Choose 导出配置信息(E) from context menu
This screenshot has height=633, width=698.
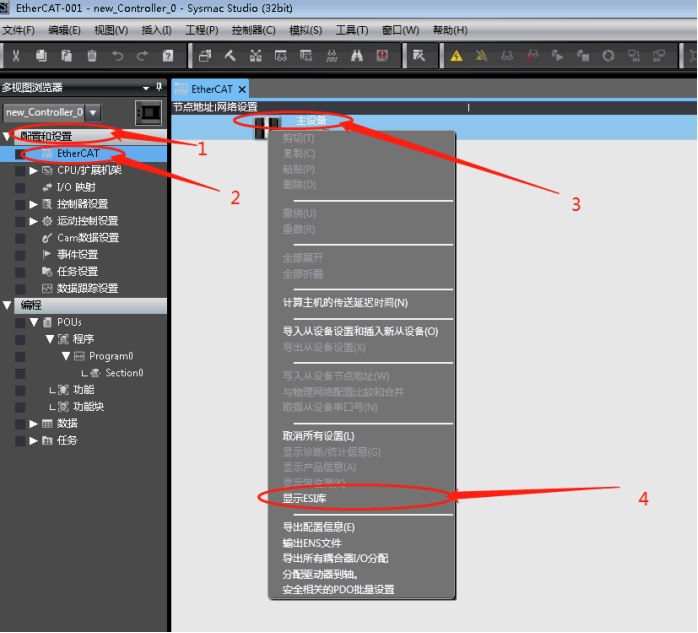[319, 528]
